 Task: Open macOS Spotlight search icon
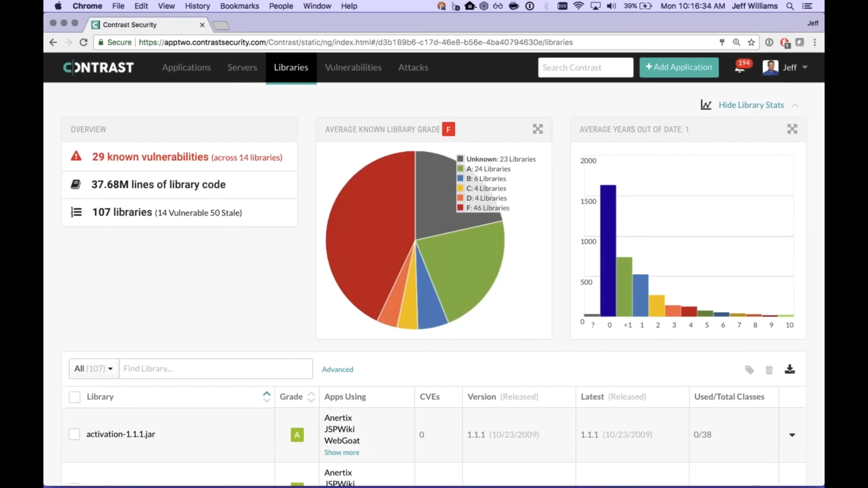[x=790, y=6]
